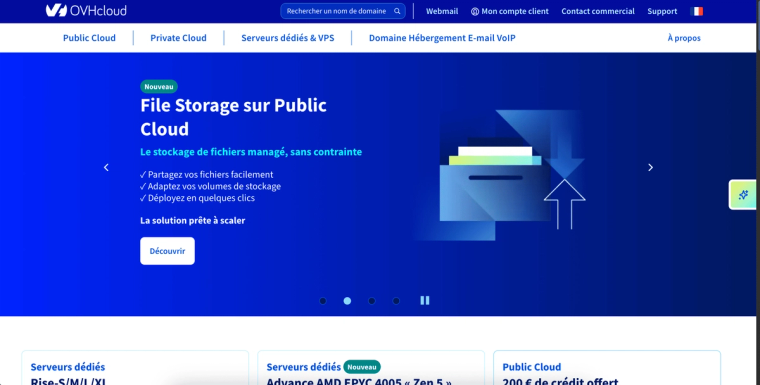Image resolution: width=760 pixels, height=385 pixels.
Task: Open the Advance AMD EPYC 4005 card
Action: pyautogui.click(x=371, y=368)
